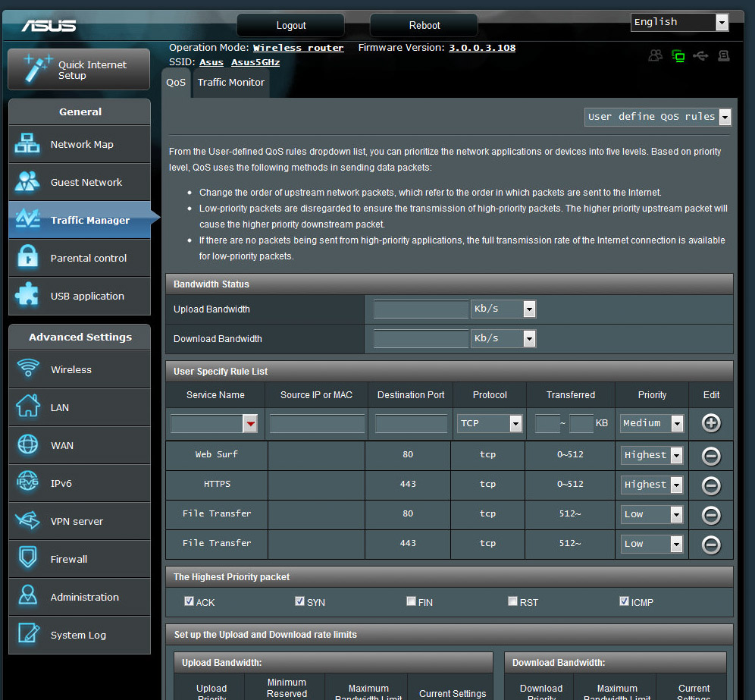Viewport: 755px width, 700px height.
Task: Open Firewall shield icon
Action: pos(27,557)
